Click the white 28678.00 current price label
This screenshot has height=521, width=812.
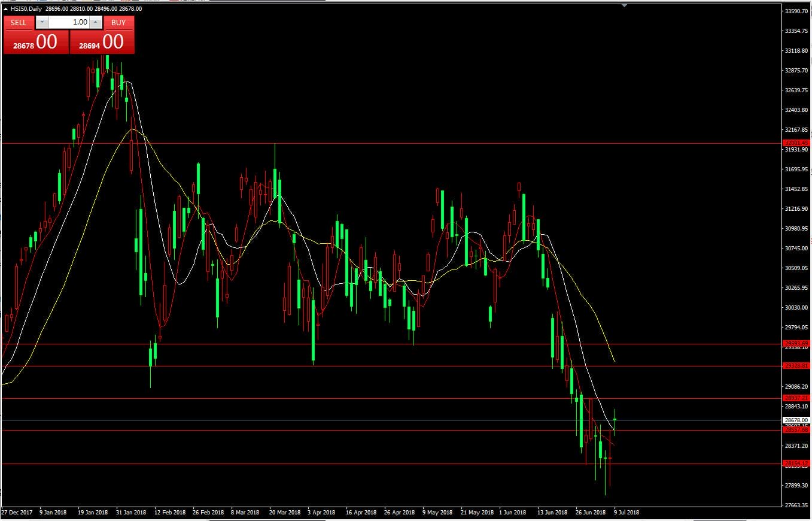pyautogui.click(x=796, y=420)
